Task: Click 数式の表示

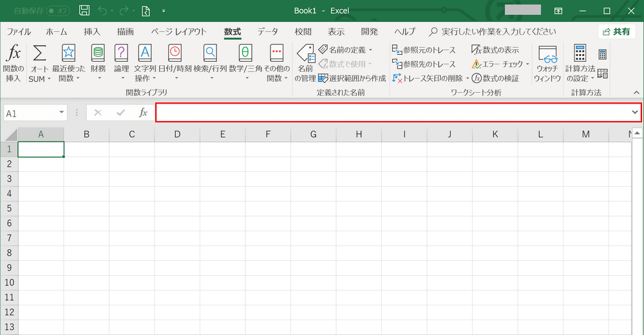Action: 495,50
